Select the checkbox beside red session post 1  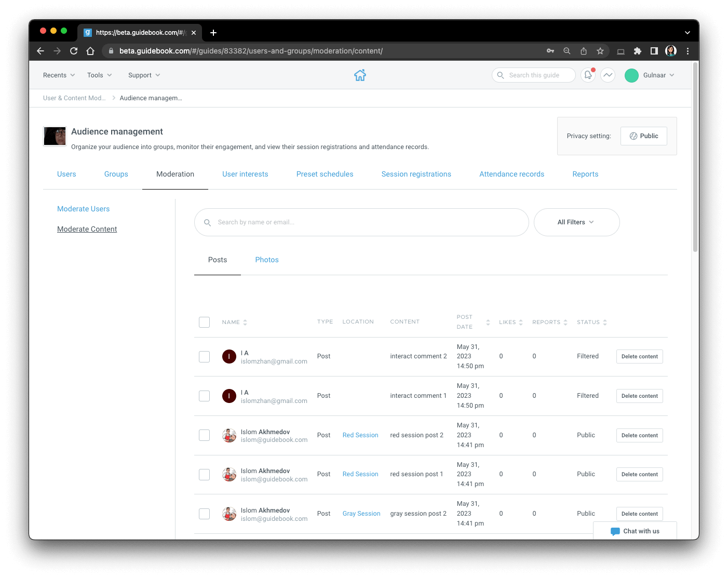tap(204, 474)
